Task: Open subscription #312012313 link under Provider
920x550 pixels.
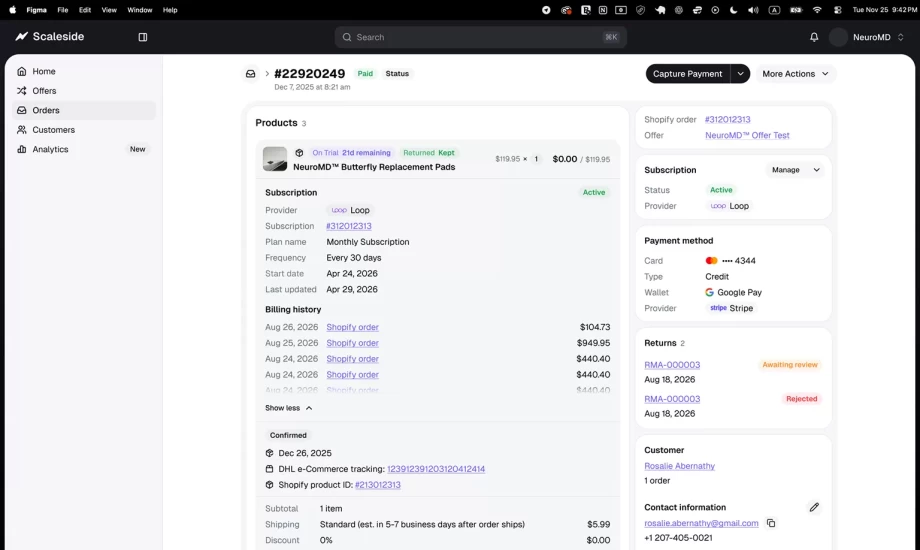Action: pos(349,226)
